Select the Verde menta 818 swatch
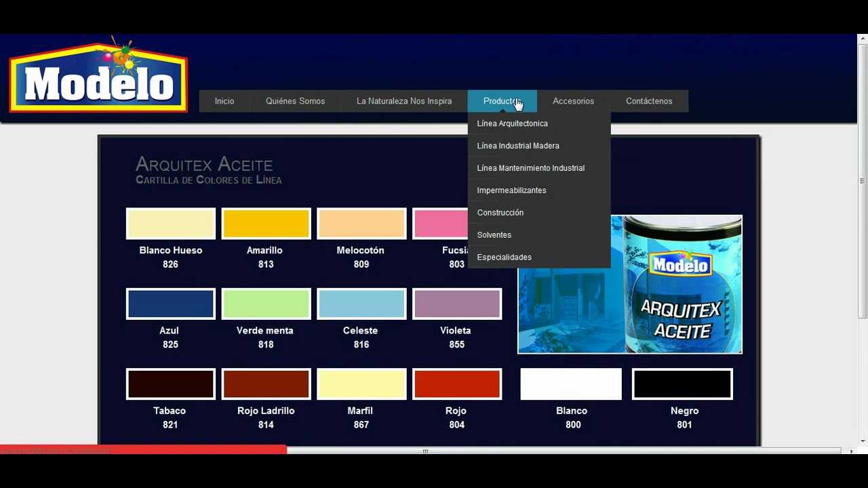 (266, 304)
